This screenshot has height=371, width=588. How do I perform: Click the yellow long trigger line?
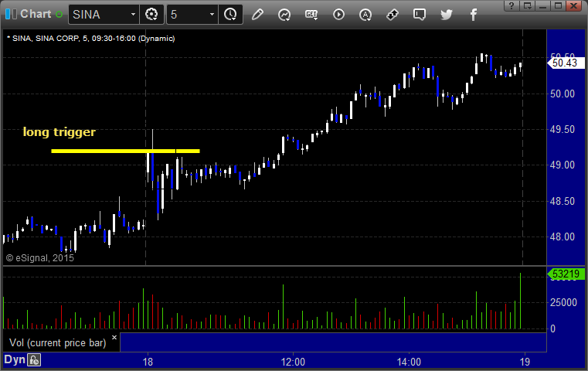[x=125, y=151]
